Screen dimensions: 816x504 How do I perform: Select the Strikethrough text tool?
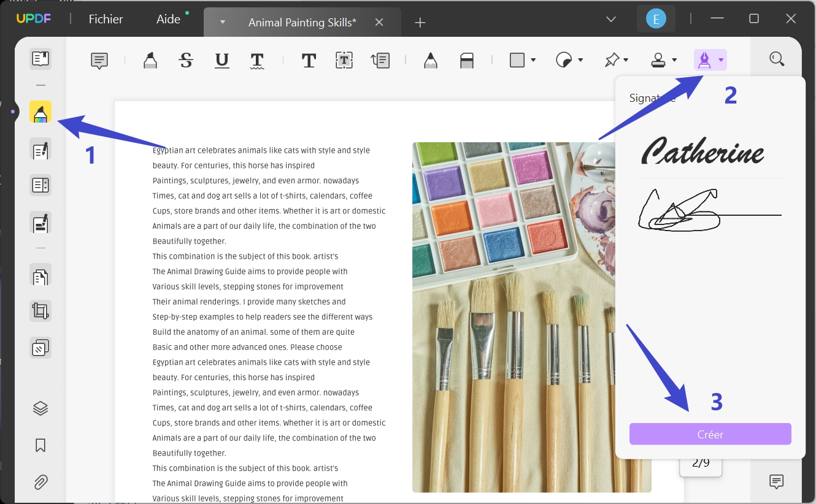[x=186, y=60]
